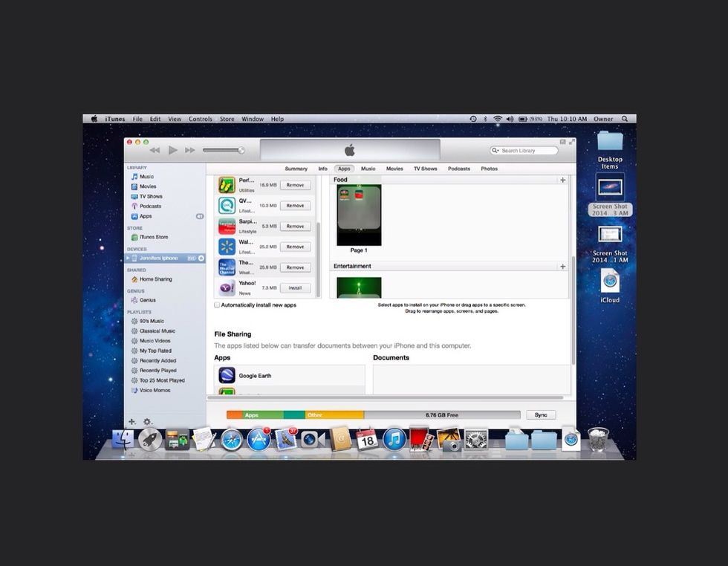Switch to the Summary tab
Image resolution: width=728 pixels, height=566 pixels.
click(x=296, y=169)
